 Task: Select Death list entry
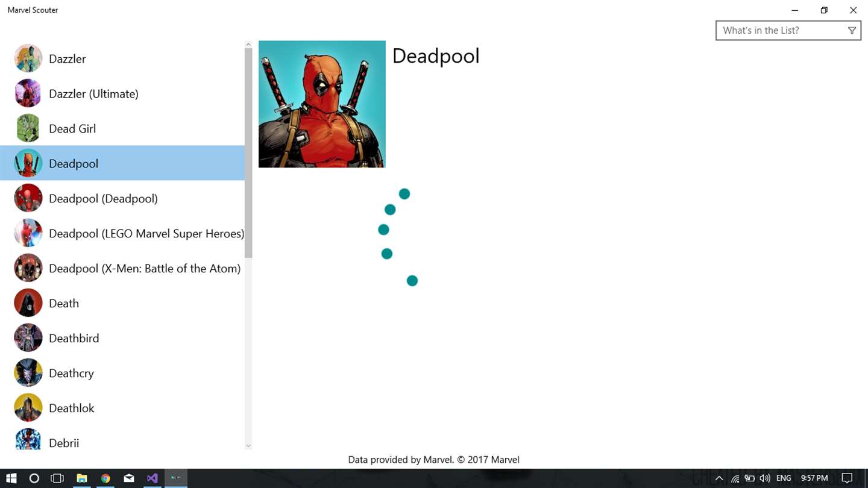(x=122, y=303)
